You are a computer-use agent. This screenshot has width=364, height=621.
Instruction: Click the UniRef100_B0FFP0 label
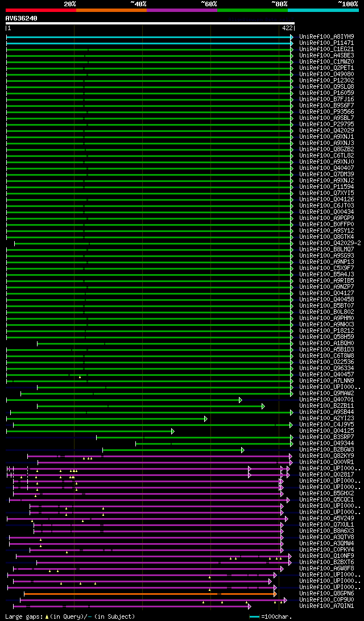(x=327, y=224)
